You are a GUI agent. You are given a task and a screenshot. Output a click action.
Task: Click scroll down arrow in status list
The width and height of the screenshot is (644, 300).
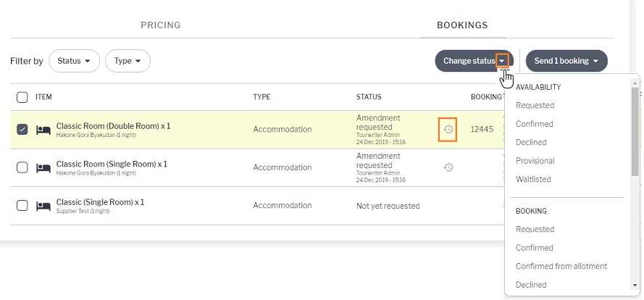point(635,286)
